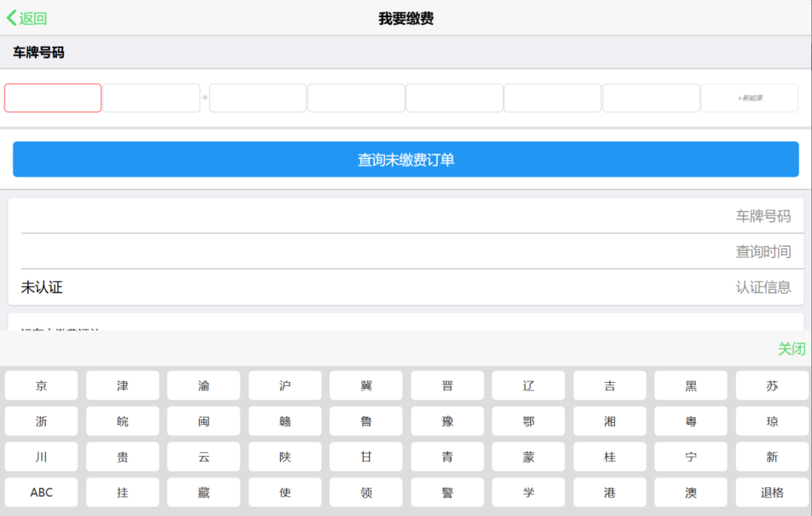Screen dimensions: 812x516
Task: Select the 粤 key on keyboard
Action: coord(691,421)
